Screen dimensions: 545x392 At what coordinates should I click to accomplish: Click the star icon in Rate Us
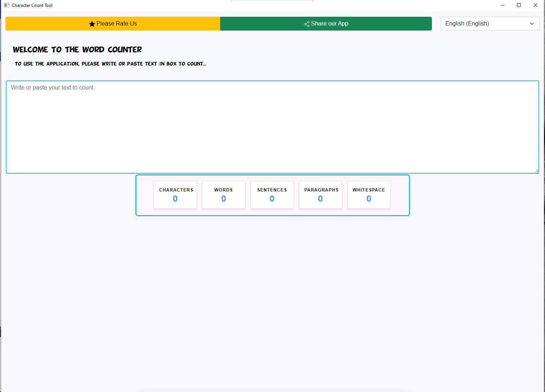[92, 24]
